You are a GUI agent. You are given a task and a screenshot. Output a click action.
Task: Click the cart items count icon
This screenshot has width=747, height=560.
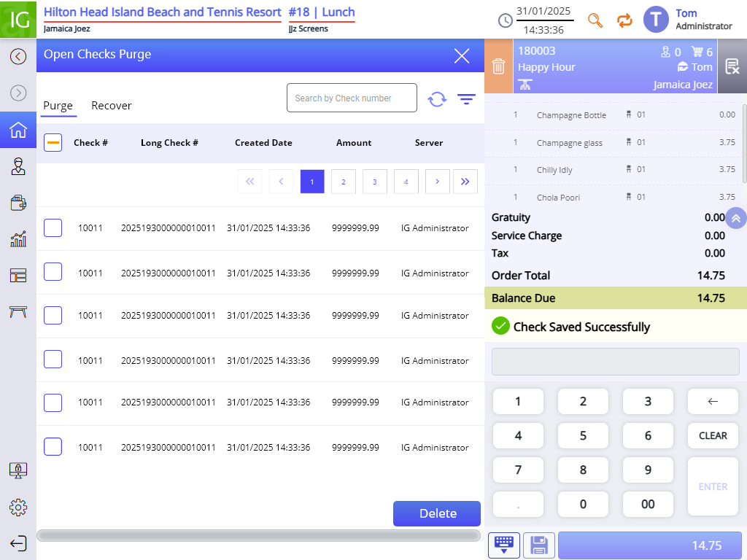tap(697, 52)
